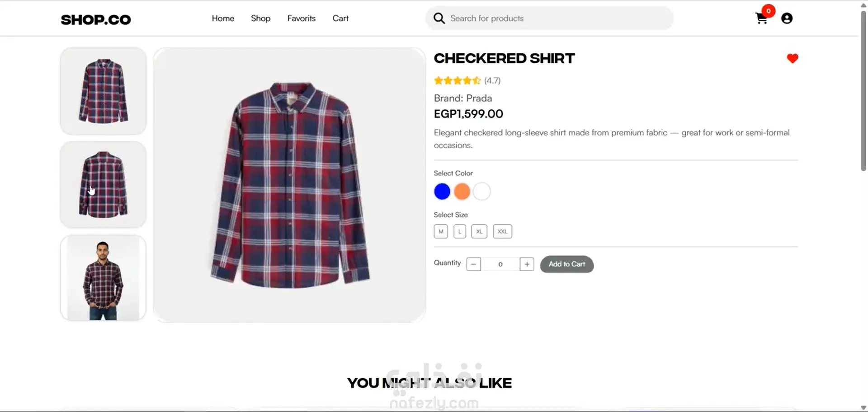
Task: Pick the white color swatch
Action: click(482, 192)
